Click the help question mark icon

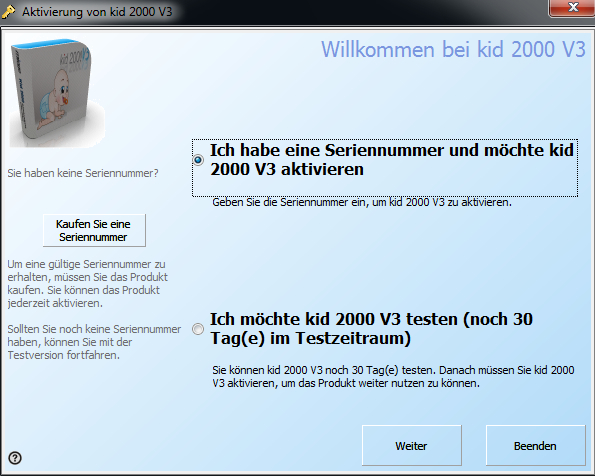pos(15,458)
